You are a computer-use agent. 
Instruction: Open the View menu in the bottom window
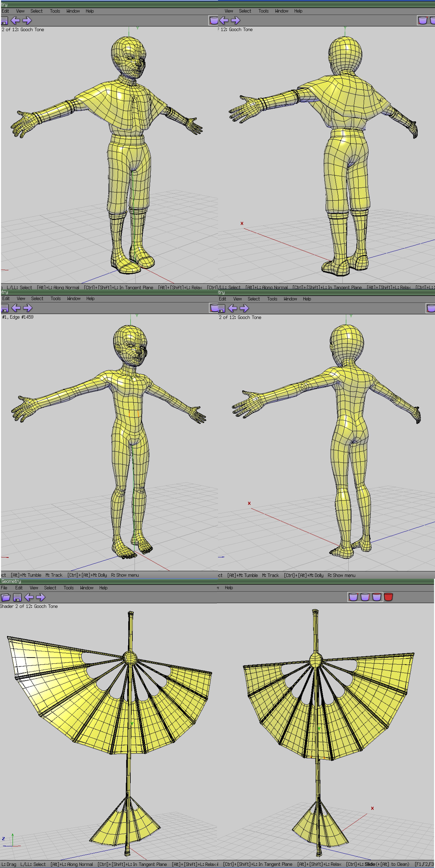pos(34,588)
